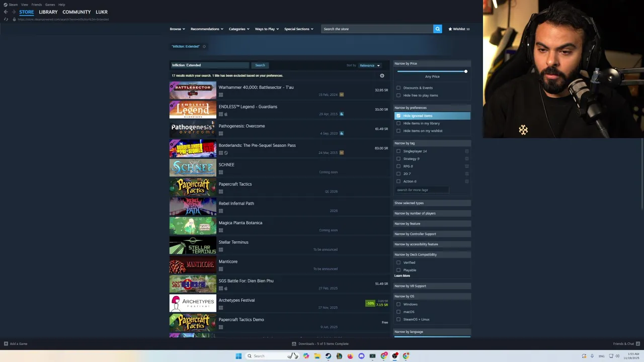This screenshot has height=362, width=644.
Task: Exclude the Strategy tag icon
Action: click(467, 159)
